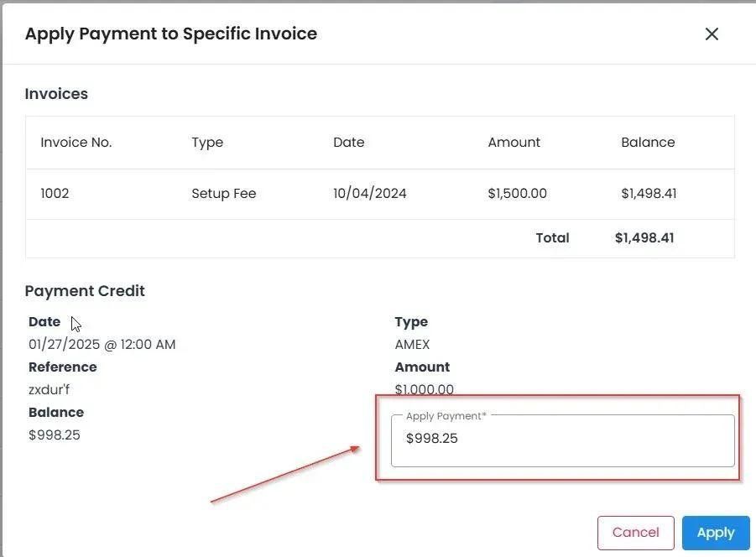Click the Date column header in invoices table
756x557 pixels.
(349, 143)
